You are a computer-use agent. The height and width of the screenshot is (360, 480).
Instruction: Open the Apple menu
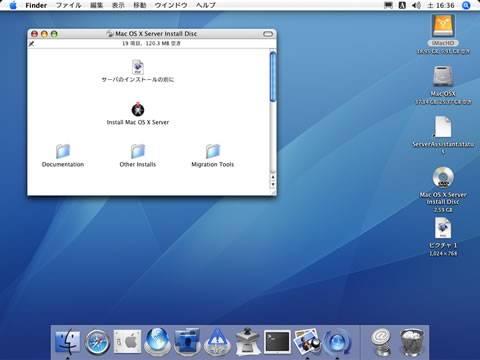pos(13,5)
